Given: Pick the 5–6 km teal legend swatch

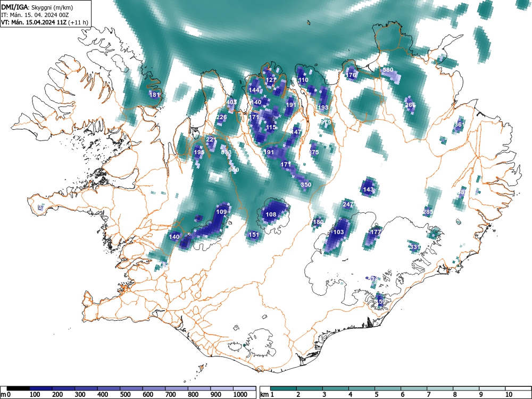Looking at the screenshot, I should coord(388,388).
